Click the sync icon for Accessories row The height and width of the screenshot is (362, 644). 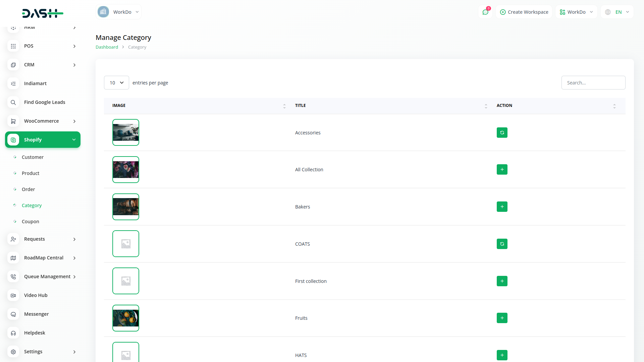tap(502, 133)
